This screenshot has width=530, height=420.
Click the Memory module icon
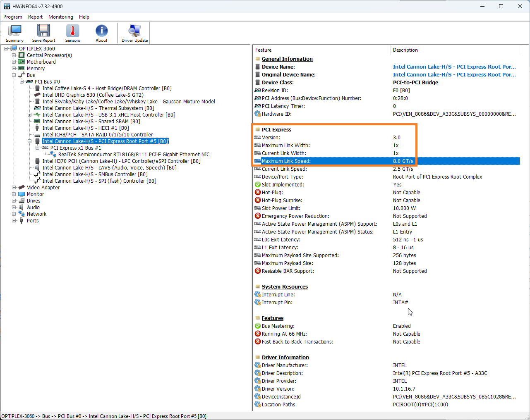pyautogui.click(x=22, y=68)
